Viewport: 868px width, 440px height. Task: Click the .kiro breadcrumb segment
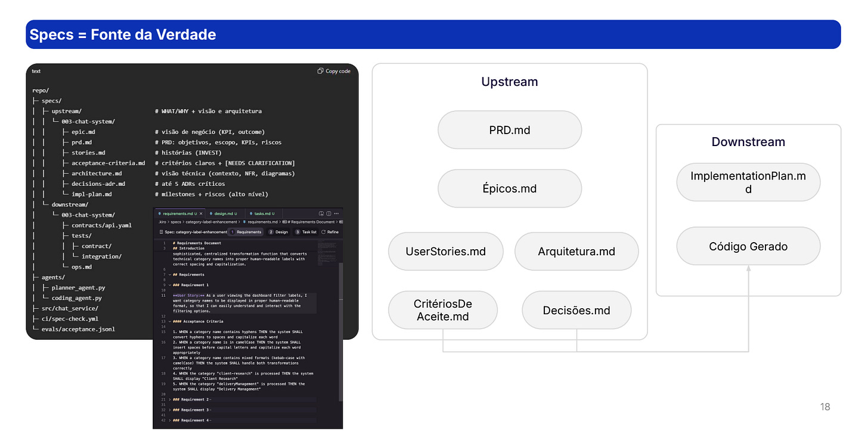(x=162, y=222)
